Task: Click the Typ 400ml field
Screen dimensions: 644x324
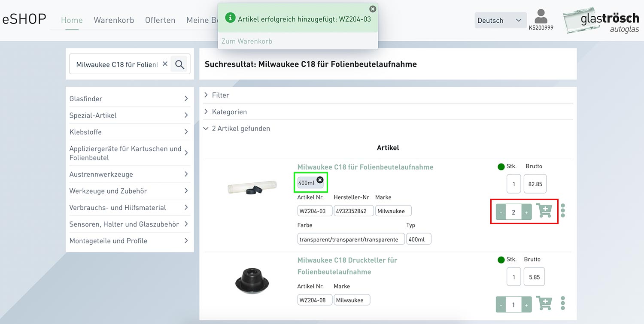Action: point(419,239)
